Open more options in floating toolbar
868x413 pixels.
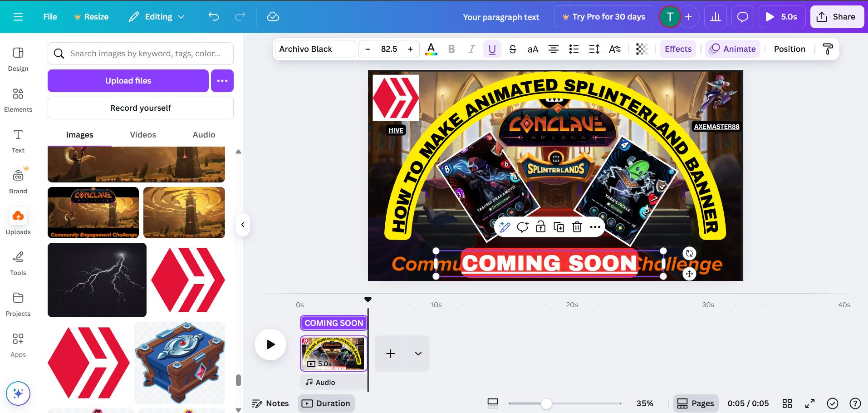(x=595, y=227)
